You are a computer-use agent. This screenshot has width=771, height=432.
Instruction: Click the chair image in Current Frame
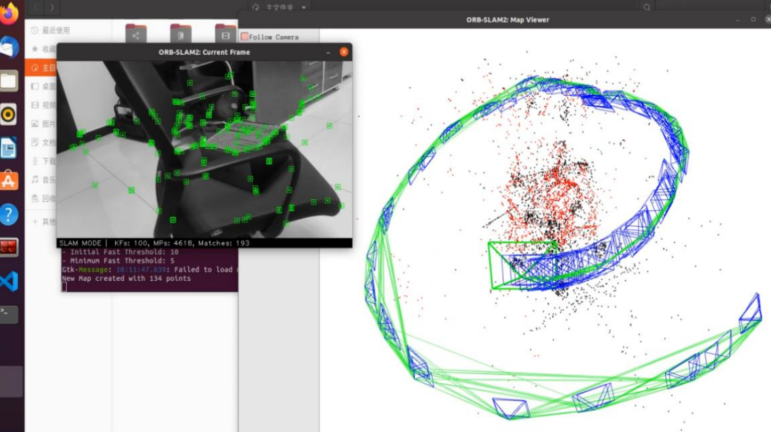[x=205, y=149]
